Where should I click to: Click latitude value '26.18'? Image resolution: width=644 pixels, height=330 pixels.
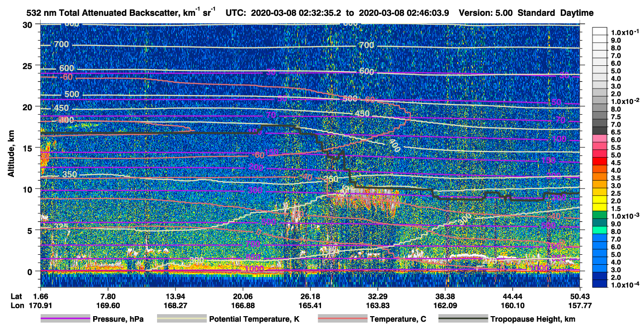[x=310, y=296]
